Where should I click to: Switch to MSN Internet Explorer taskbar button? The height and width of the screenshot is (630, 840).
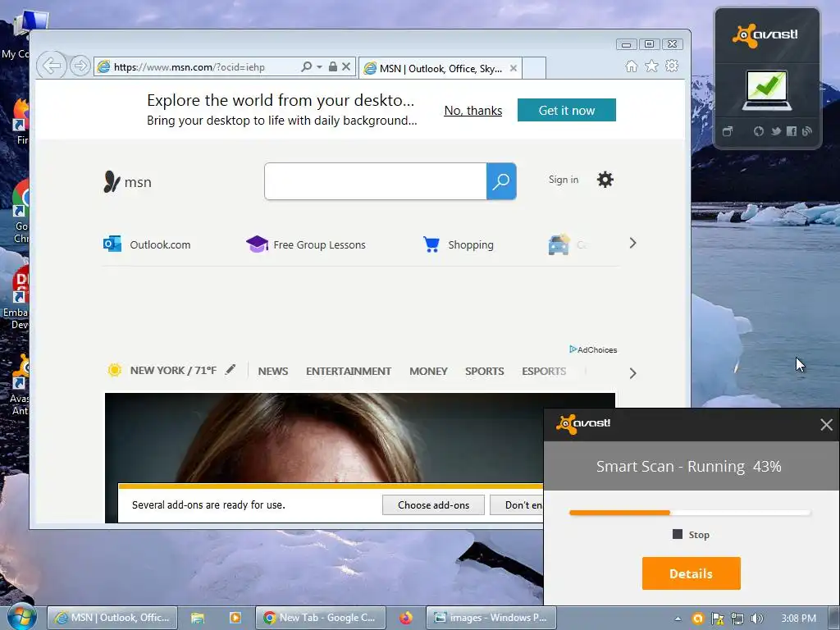112,618
